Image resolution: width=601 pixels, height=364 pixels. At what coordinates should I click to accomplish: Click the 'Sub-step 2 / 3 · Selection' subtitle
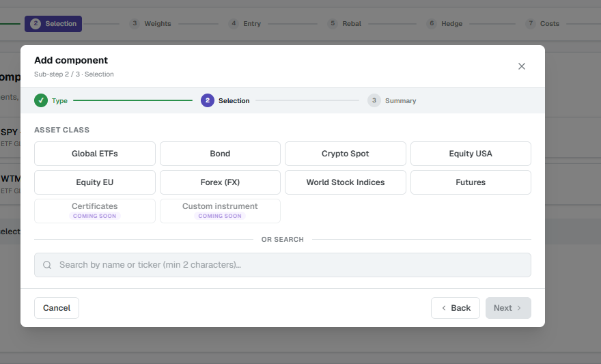pos(74,74)
